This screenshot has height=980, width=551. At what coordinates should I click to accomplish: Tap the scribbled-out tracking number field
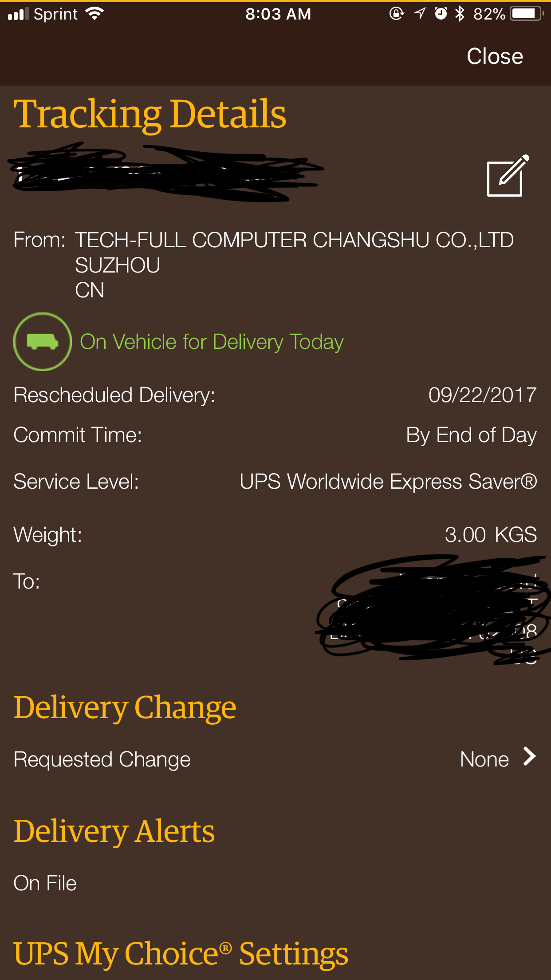(166, 172)
